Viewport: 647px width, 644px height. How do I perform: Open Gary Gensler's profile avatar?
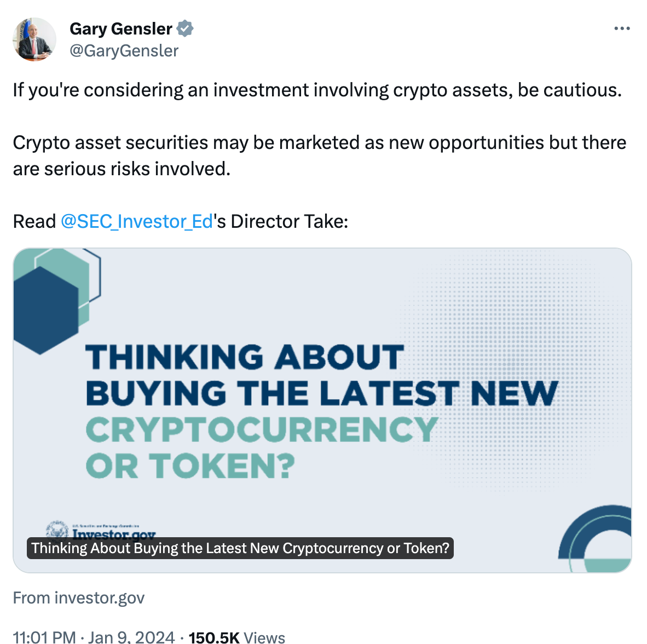click(34, 39)
